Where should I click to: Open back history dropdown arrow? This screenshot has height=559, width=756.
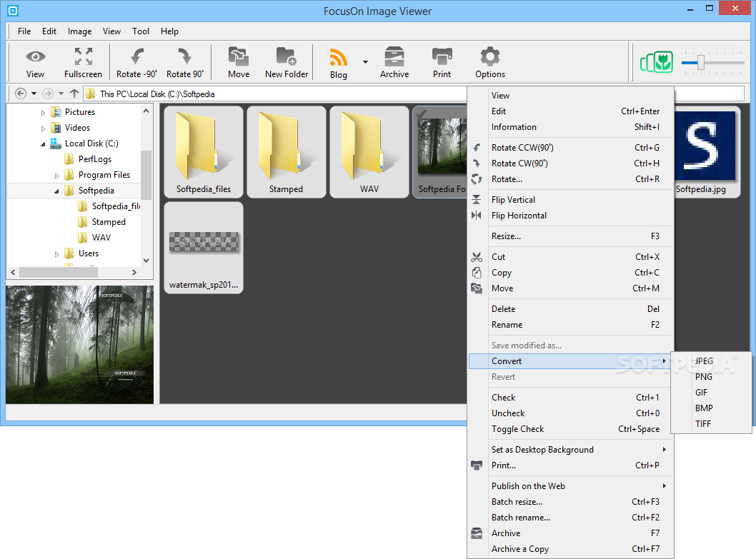click(x=34, y=94)
